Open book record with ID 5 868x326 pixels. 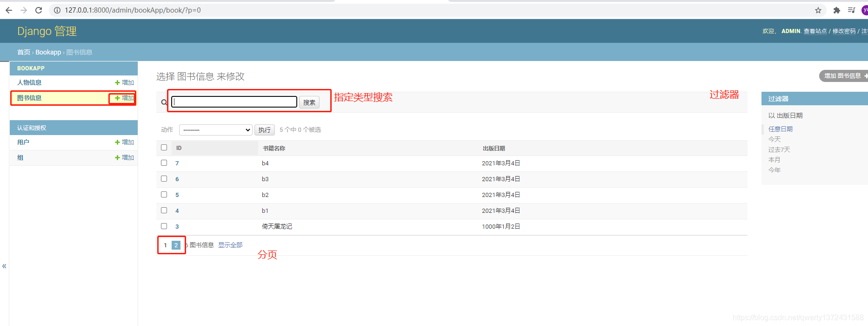[177, 195]
